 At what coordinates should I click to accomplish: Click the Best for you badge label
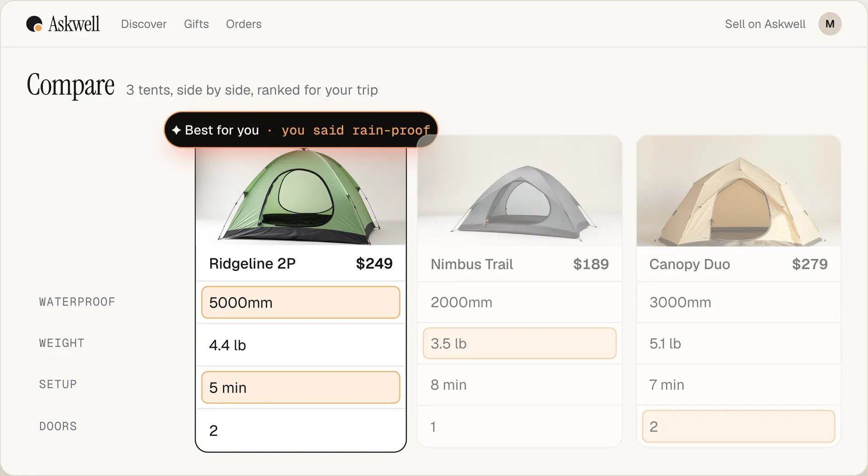pos(222,130)
